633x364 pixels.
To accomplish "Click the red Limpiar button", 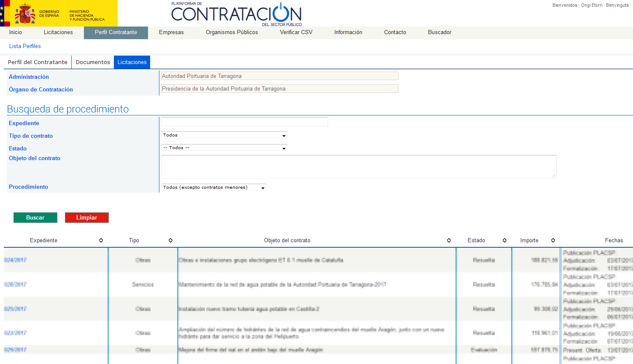I will (x=87, y=217).
